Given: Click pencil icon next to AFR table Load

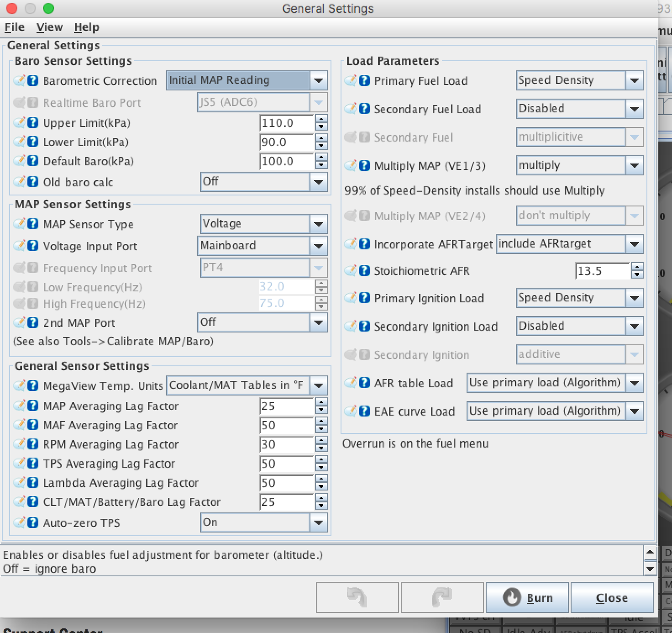Looking at the screenshot, I should (x=351, y=383).
